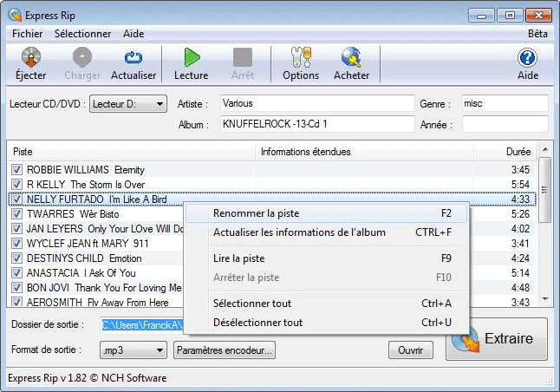Open the Aide menu in menu bar

(133, 34)
